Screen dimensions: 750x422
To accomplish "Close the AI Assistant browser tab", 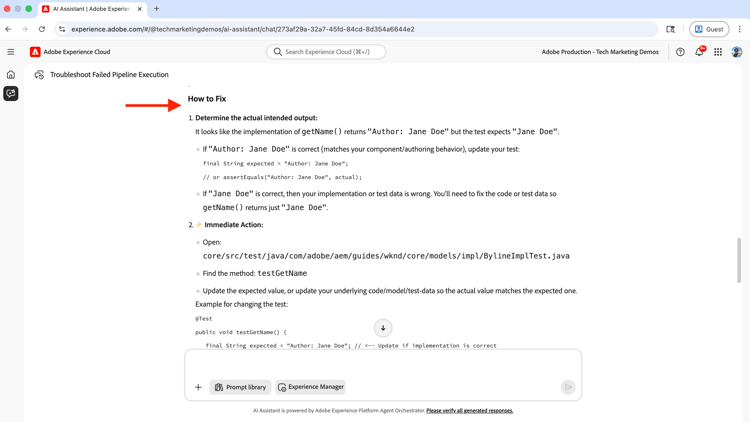I will 140,9.
